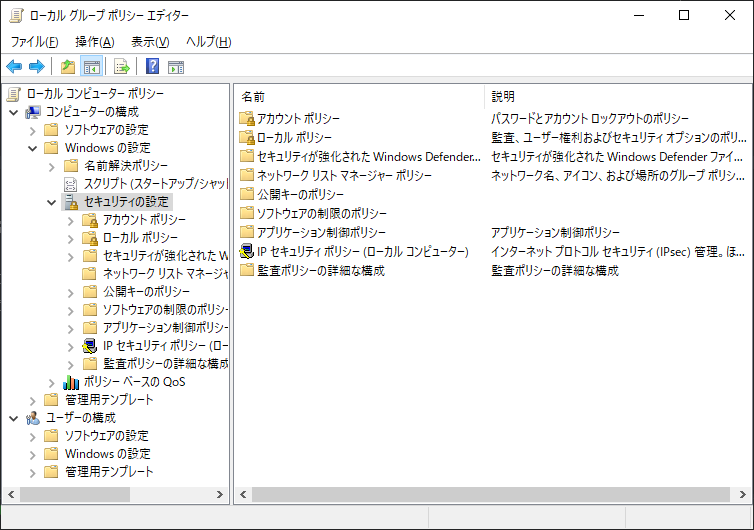
Task: Click the tree pane horizontal scrollbar thumb
Action: (x=75, y=494)
